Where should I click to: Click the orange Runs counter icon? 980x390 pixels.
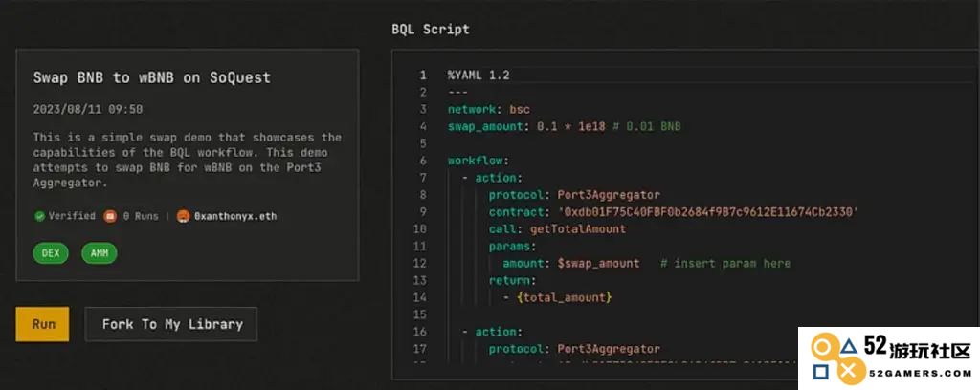point(110,217)
